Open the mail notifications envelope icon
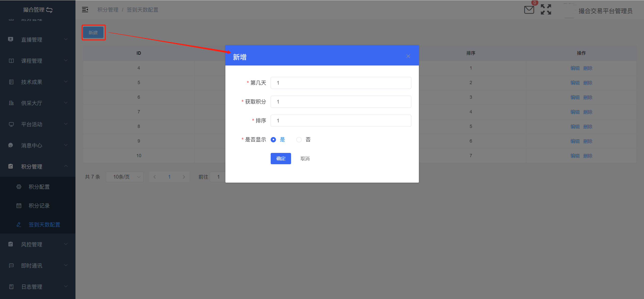 pos(529,10)
